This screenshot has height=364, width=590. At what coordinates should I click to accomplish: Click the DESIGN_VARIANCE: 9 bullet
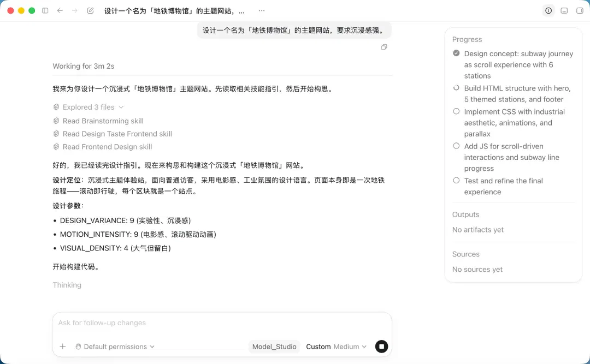coord(125,220)
